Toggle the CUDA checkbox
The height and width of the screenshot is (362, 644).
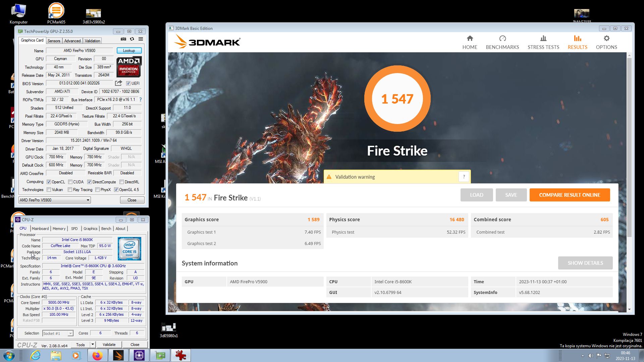[70, 182]
